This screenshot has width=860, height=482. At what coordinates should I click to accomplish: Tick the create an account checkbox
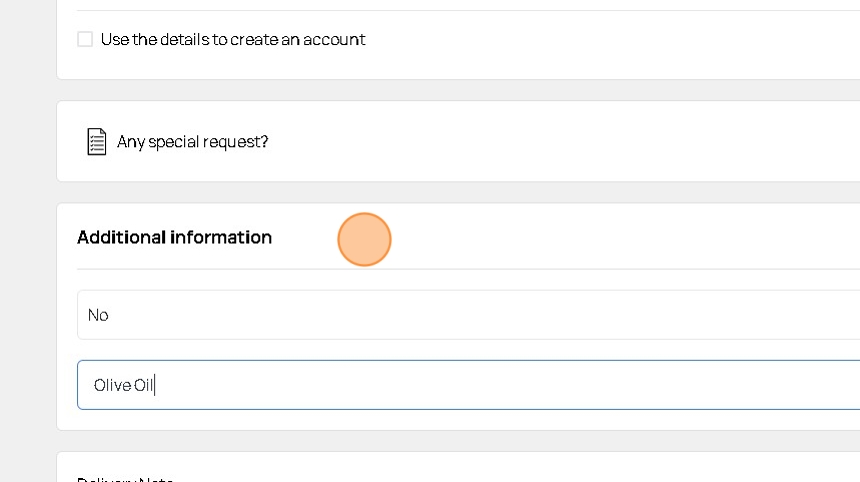(x=85, y=39)
